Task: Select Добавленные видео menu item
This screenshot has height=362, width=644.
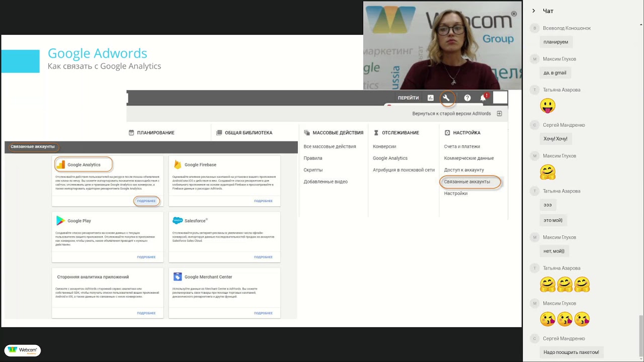Action: [x=326, y=182]
